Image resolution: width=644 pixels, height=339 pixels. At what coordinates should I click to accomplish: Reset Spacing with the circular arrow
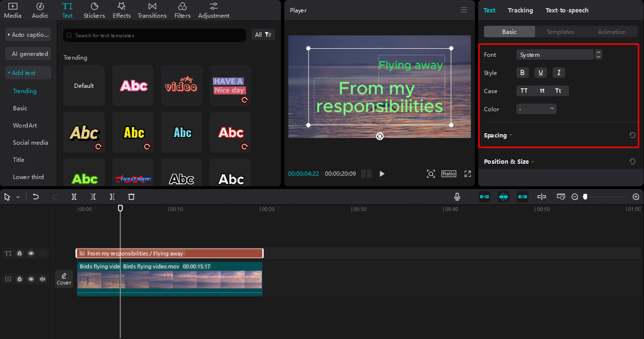(x=632, y=135)
